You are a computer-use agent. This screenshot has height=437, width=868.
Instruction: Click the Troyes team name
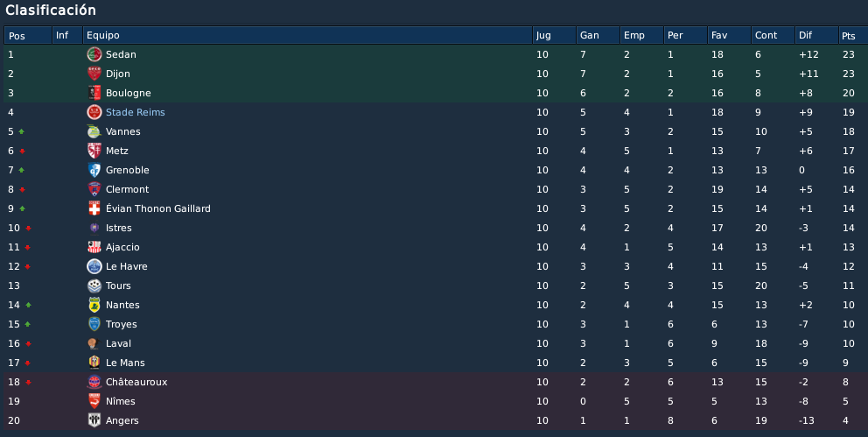coord(122,325)
